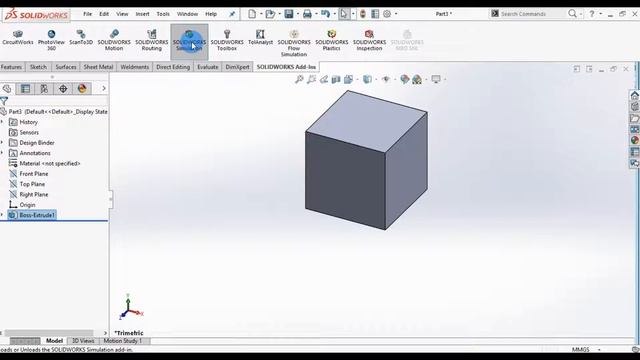Open the PropertyManager tab icon
Viewport: 640px width, 360px height.
click(x=25, y=89)
